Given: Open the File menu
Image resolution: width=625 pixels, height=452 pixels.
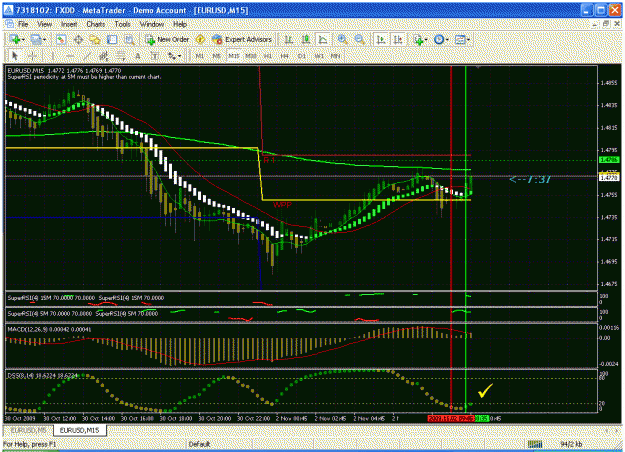Looking at the screenshot, I should [23, 24].
